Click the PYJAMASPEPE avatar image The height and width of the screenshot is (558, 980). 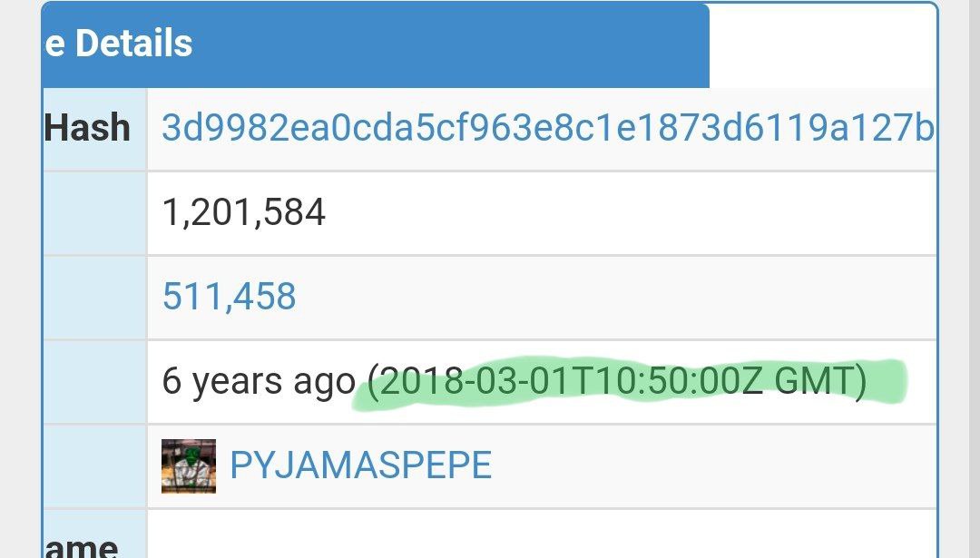[189, 466]
